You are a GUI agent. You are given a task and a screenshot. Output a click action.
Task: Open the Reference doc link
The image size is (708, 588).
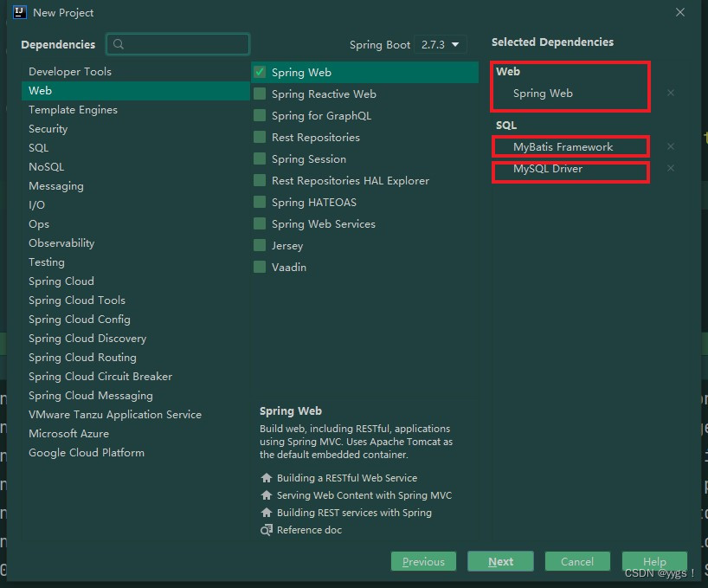(x=309, y=530)
